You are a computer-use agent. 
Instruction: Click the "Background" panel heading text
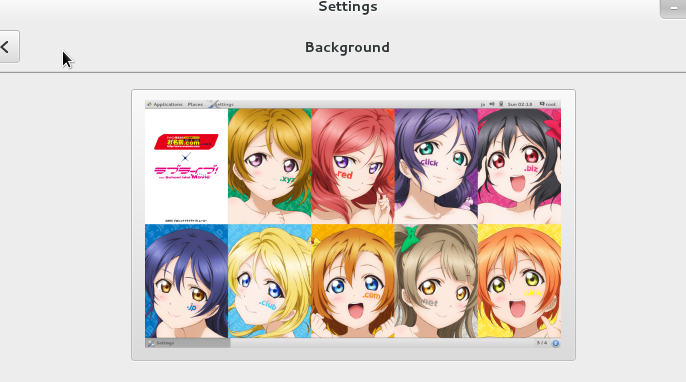click(x=347, y=47)
